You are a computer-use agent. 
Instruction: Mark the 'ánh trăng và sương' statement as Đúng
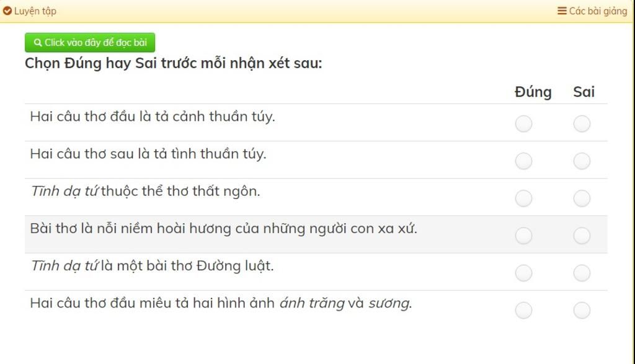coord(523,311)
